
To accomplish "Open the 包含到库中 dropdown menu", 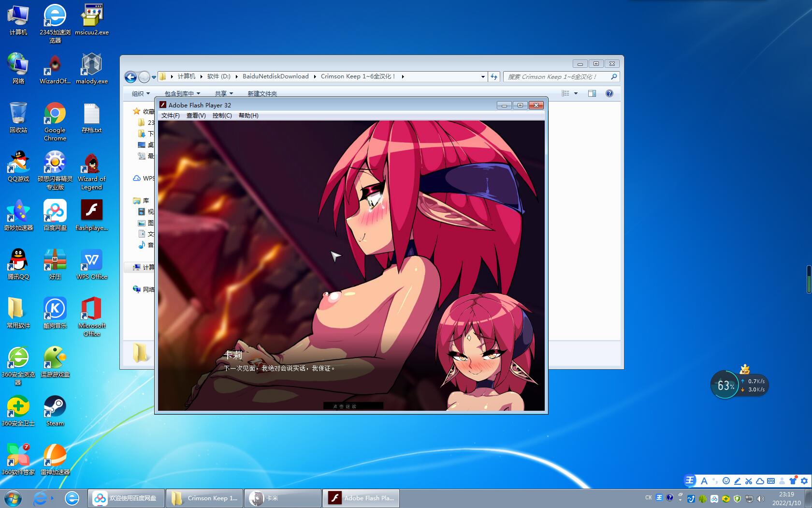I will click(x=182, y=93).
